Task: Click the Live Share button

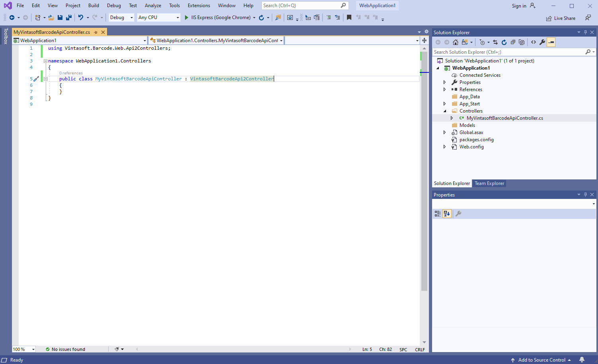Action: [x=561, y=18]
